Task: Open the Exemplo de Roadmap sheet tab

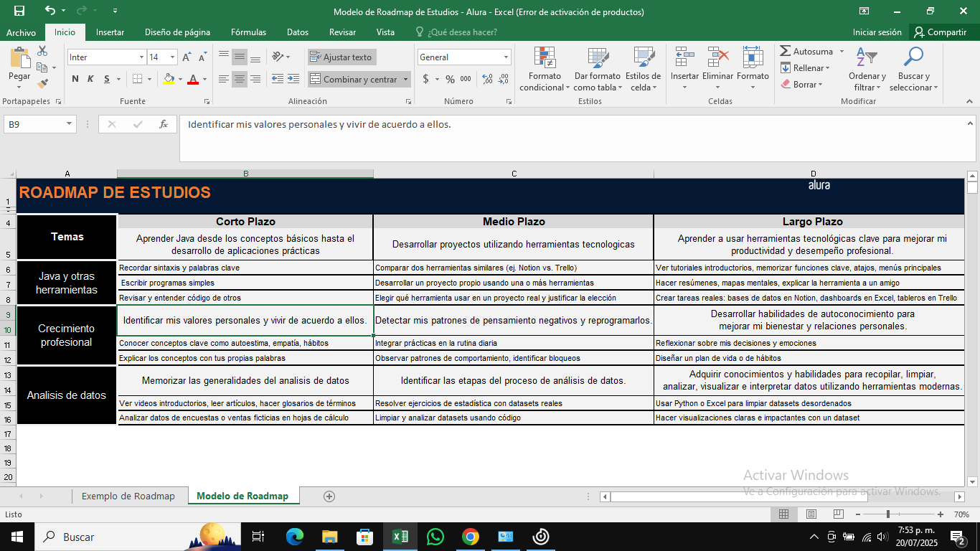Action: (128, 496)
